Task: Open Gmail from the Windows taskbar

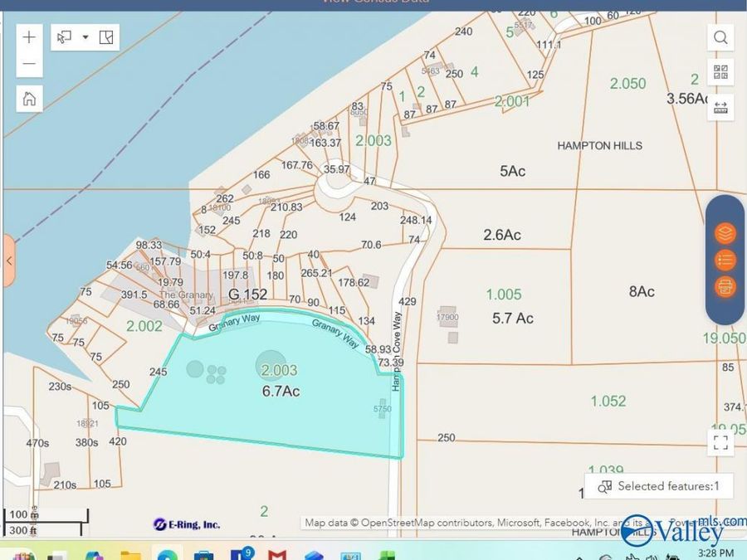Action: point(277,554)
